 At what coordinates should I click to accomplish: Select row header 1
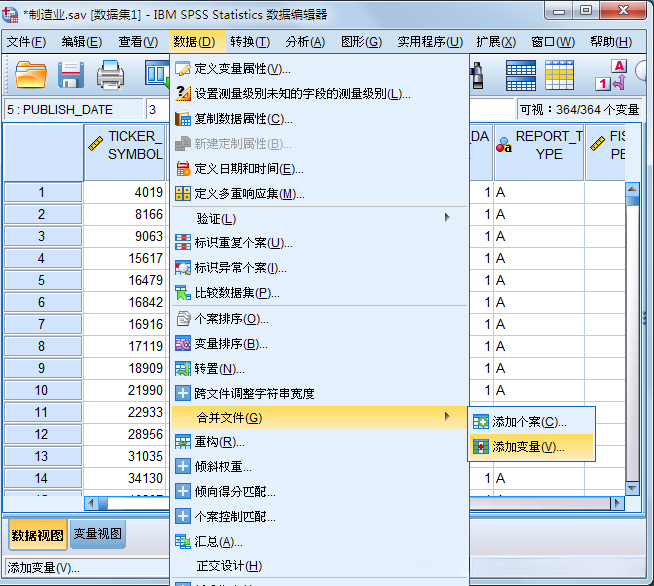(43, 192)
